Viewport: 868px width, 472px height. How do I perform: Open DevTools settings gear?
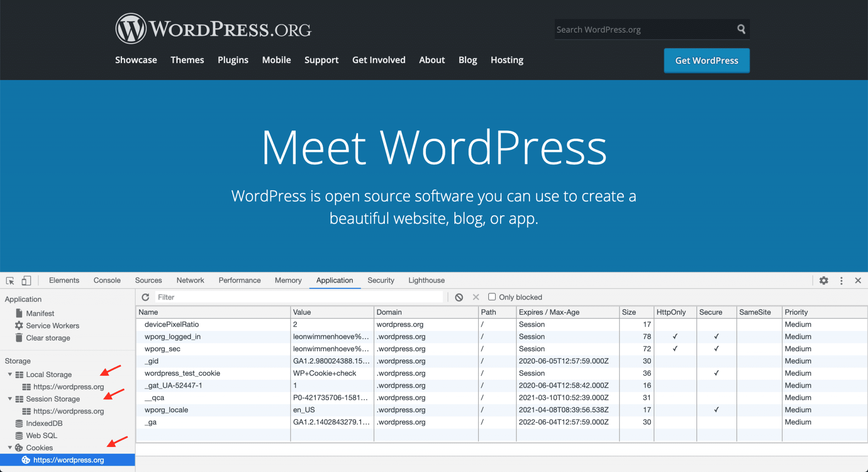click(x=823, y=280)
